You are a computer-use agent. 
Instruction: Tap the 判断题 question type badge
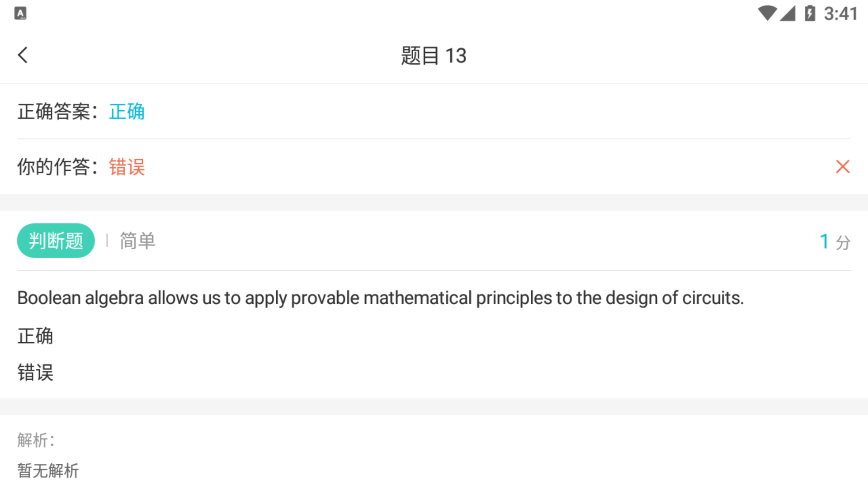click(56, 240)
